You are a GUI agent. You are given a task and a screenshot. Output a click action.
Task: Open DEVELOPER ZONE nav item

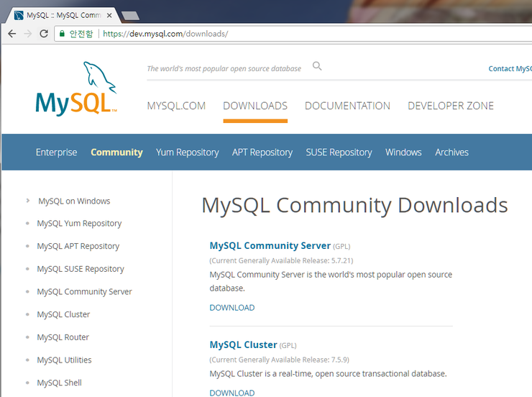(451, 106)
